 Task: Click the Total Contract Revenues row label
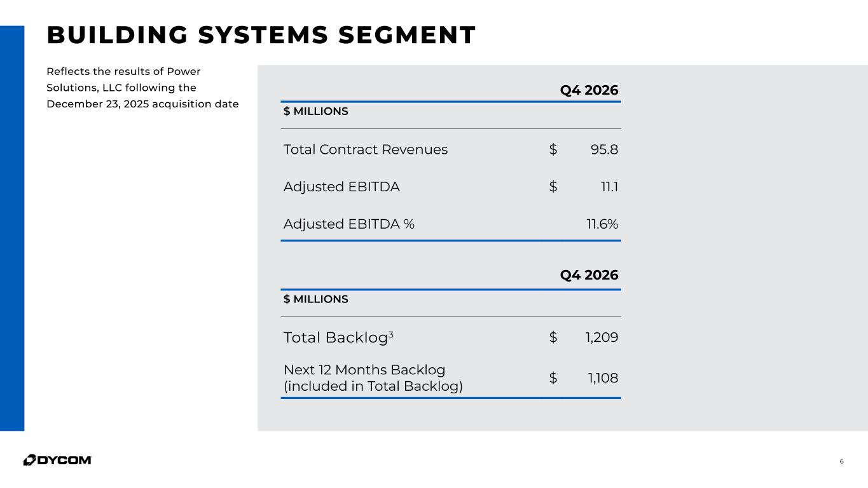tap(366, 149)
